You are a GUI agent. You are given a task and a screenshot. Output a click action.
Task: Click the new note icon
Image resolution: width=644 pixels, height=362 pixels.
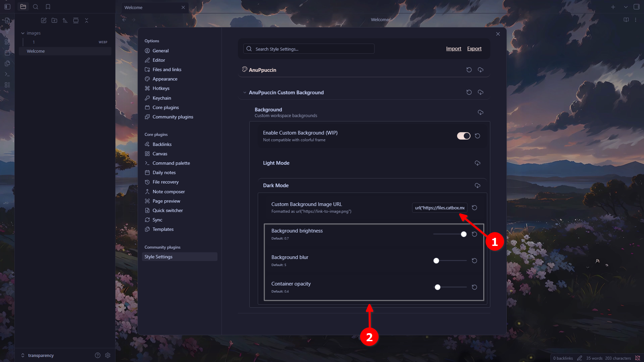click(44, 20)
